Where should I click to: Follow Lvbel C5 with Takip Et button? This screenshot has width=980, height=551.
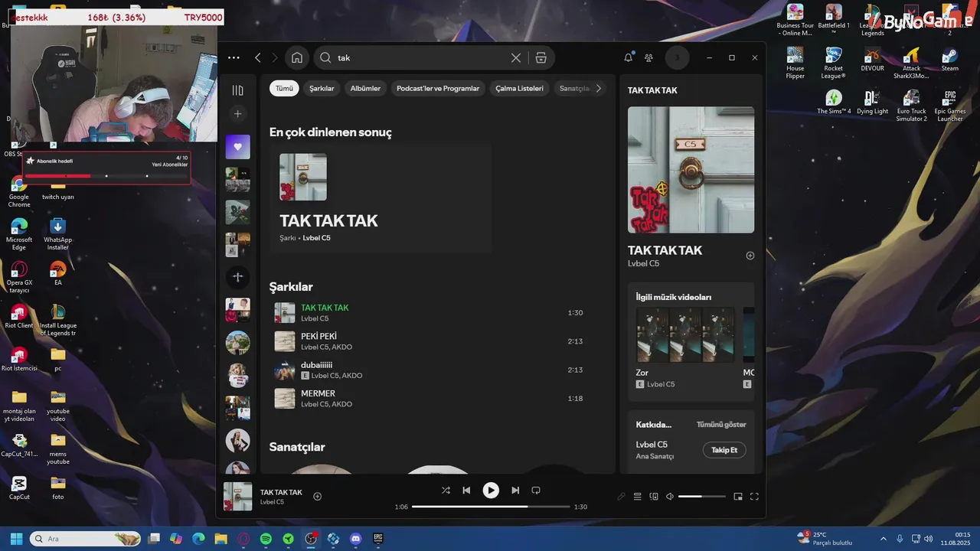coord(724,450)
